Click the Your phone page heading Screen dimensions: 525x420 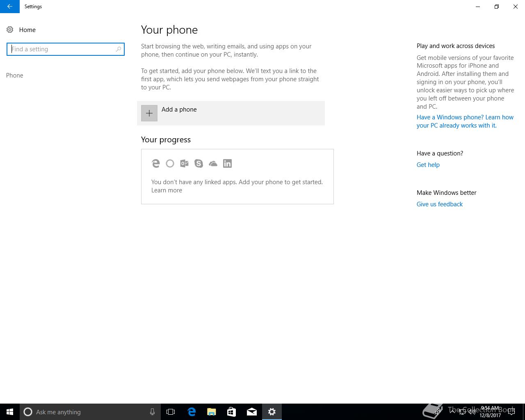(x=169, y=30)
